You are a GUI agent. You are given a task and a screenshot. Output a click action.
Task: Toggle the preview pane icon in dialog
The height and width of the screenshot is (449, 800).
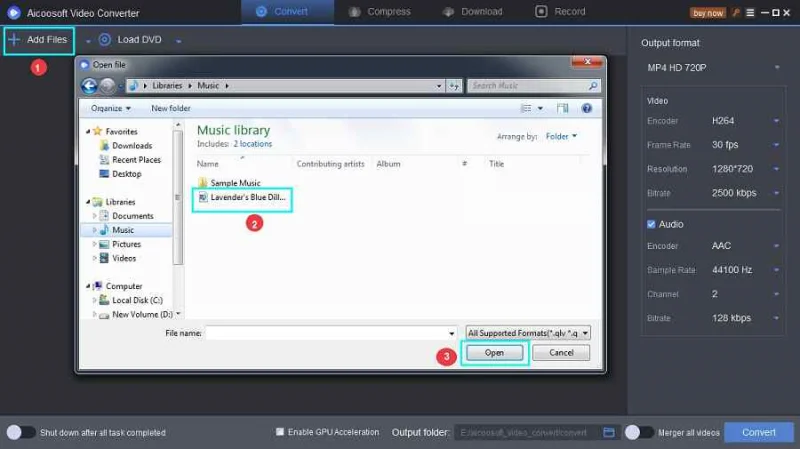(x=565, y=108)
